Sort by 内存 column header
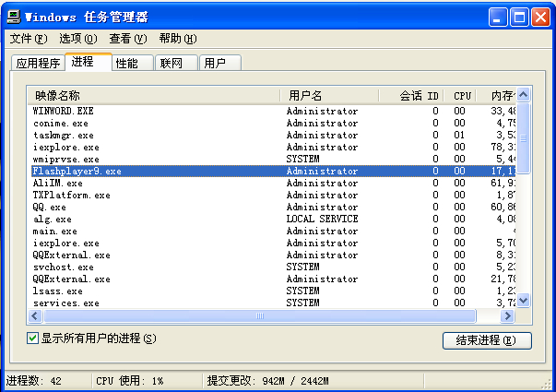This screenshot has height=392, width=556. 496,95
